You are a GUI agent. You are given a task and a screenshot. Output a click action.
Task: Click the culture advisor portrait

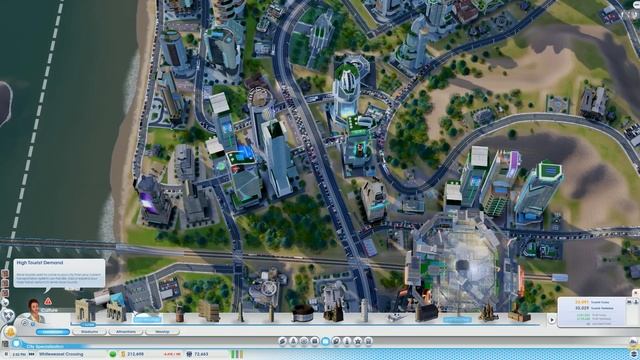[35, 311]
